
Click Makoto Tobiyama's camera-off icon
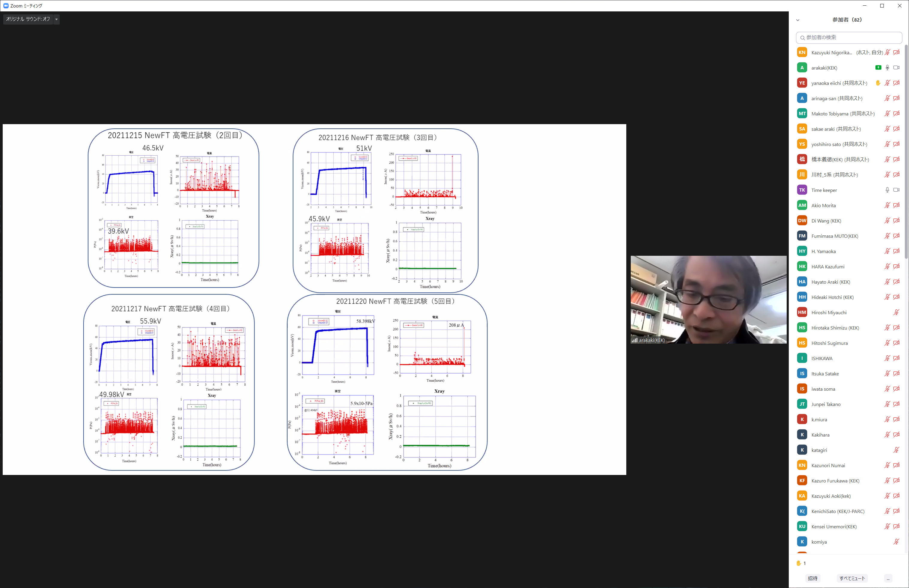896,113
